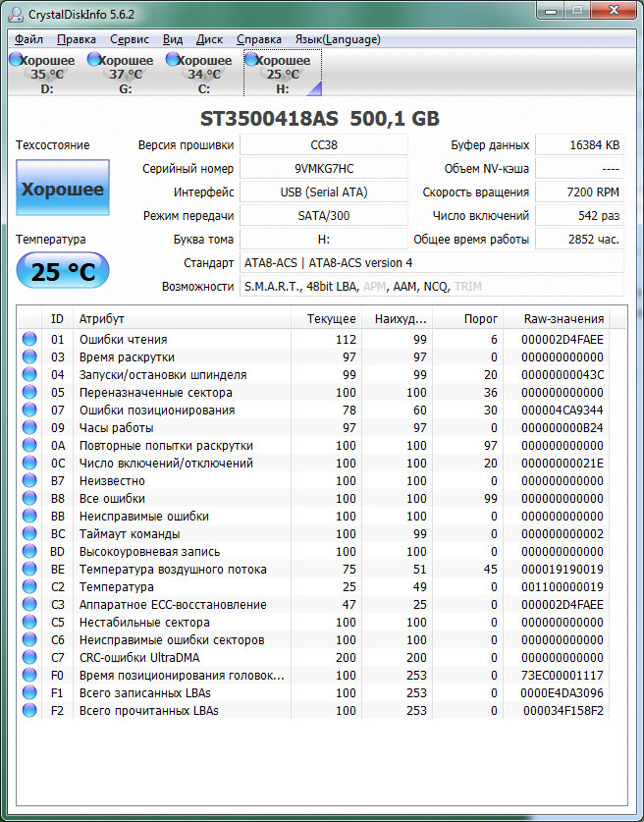Click the status orb of attribute C7 CRC errors
The width and height of the screenshot is (644, 822).
(x=29, y=658)
